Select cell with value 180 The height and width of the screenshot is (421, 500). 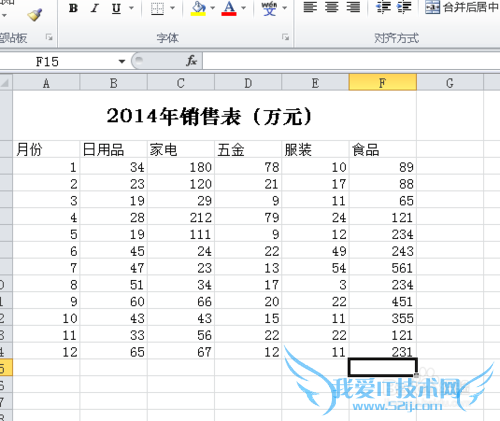pos(181,167)
